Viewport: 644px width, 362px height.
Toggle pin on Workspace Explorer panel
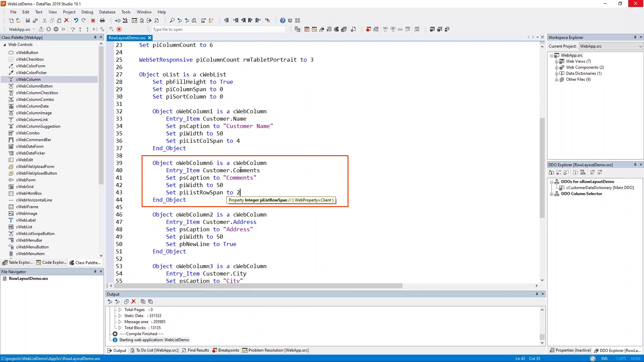coord(635,37)
